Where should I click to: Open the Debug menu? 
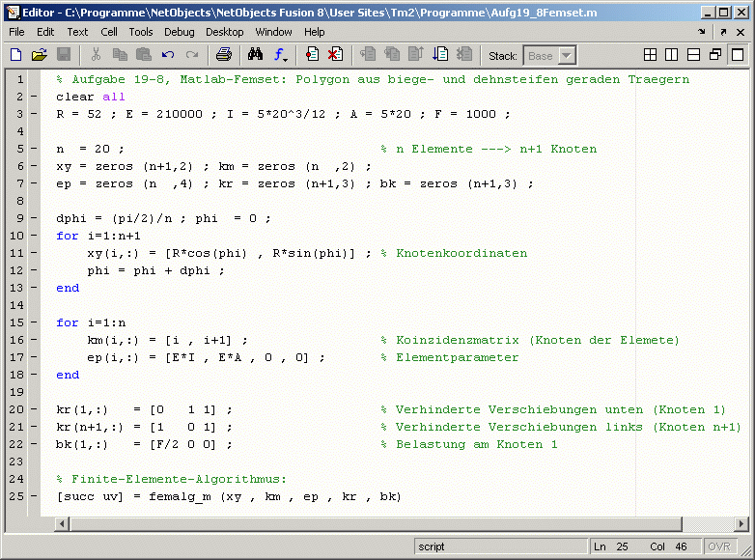(179, 32)
